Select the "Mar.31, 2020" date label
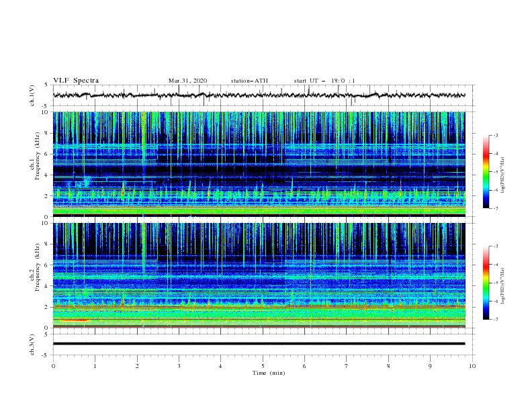The width and height of the screenshot is (532, 411). pos(187,81)
